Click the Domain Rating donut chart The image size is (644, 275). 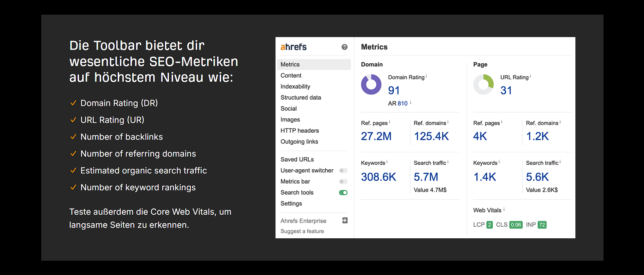pos(371,84)
